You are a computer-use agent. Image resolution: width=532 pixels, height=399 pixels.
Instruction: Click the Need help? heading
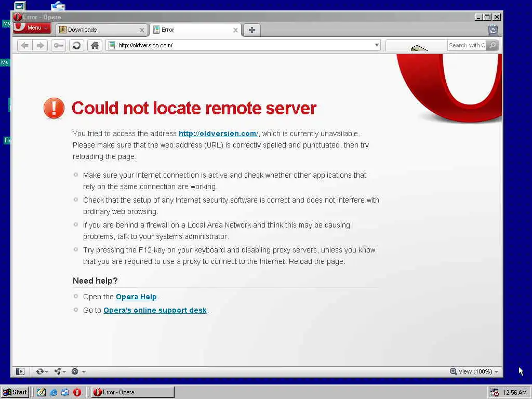[95, 281]
